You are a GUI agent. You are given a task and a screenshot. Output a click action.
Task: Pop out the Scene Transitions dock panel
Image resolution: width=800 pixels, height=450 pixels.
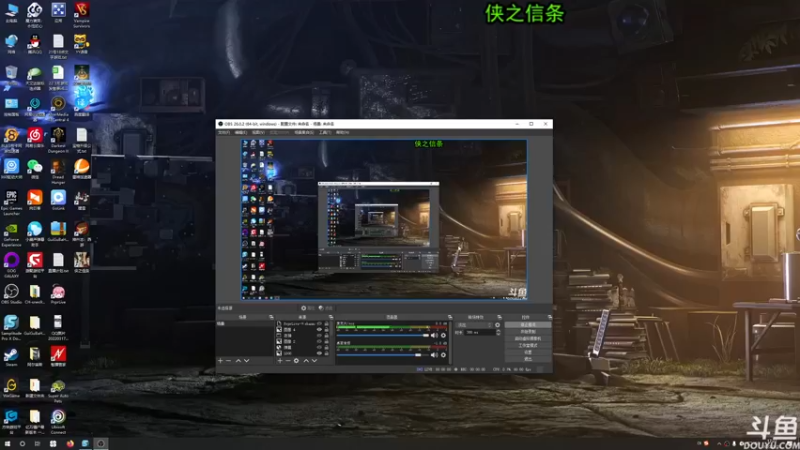[500, 317]
